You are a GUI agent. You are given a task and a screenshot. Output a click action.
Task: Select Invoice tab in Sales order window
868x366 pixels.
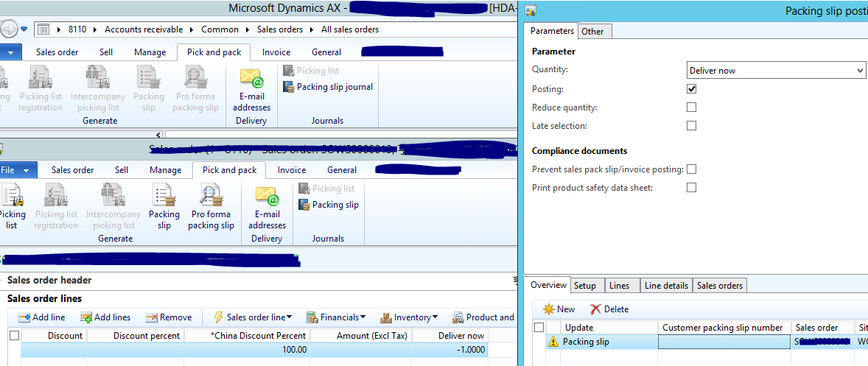292,169
